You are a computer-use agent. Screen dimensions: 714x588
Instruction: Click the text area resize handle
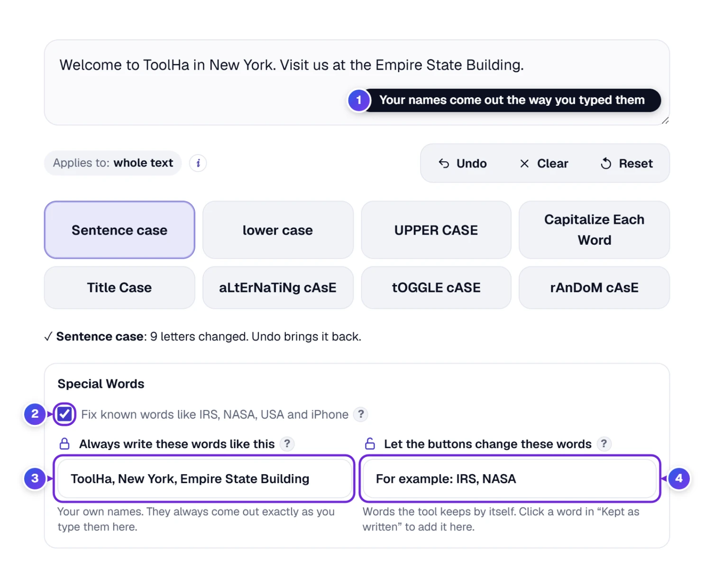tap(665, 120)
